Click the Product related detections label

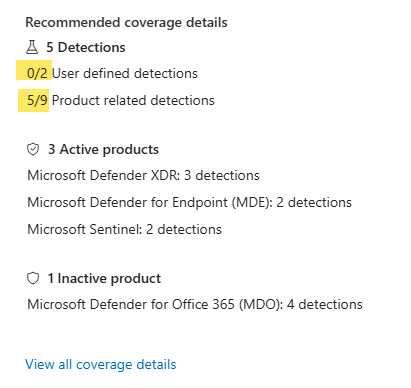pyautogui.click(x=133, y=100)
